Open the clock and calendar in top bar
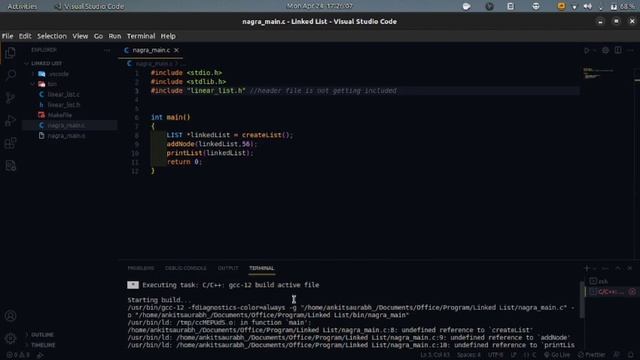The height and width of the screenshot is (360, 640). 320,6
